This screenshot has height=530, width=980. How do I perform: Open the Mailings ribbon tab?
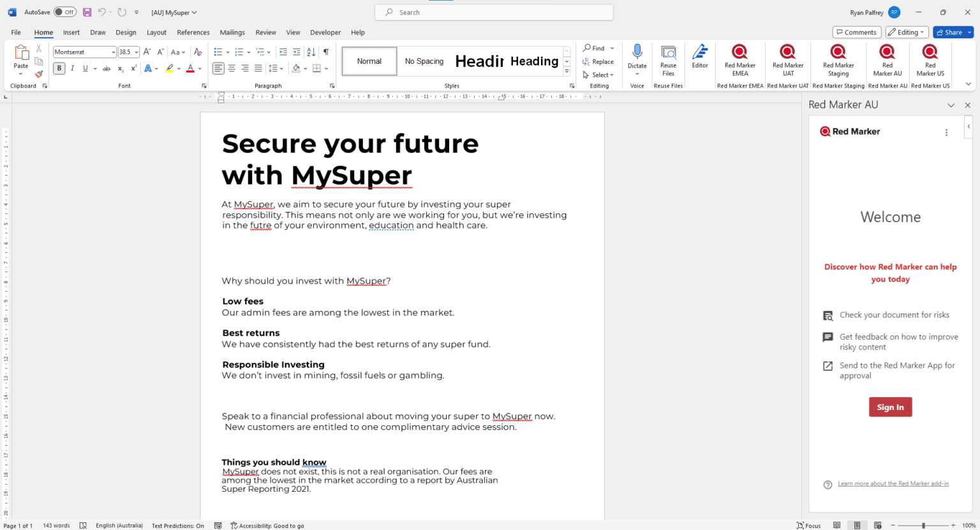pos(232,33)
